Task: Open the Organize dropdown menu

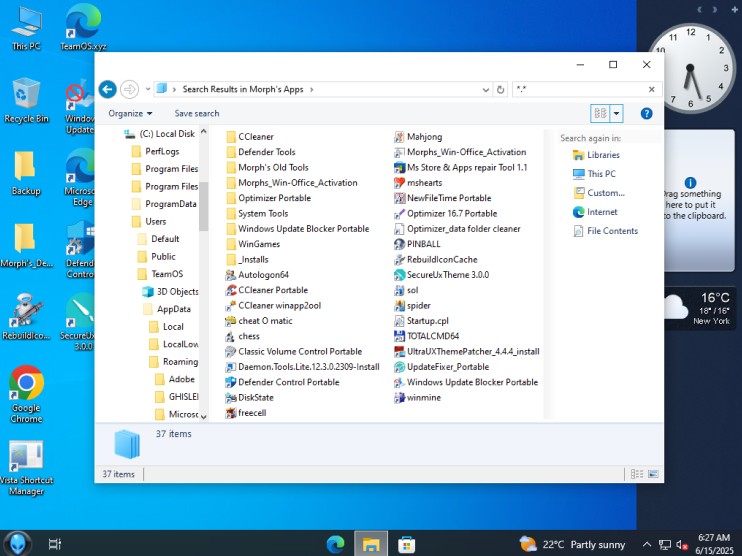Action: pos(130,114)
